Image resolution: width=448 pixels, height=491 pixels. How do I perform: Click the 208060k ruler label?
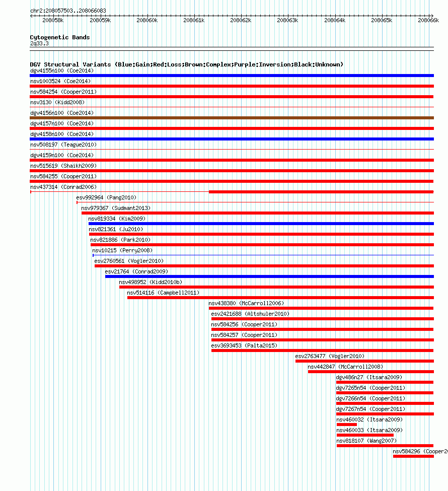click(147, 20)
